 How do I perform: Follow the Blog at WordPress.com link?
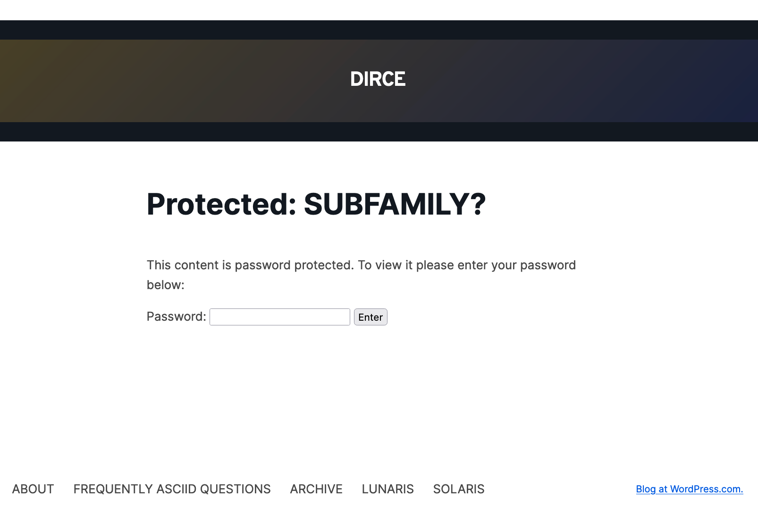689,489
